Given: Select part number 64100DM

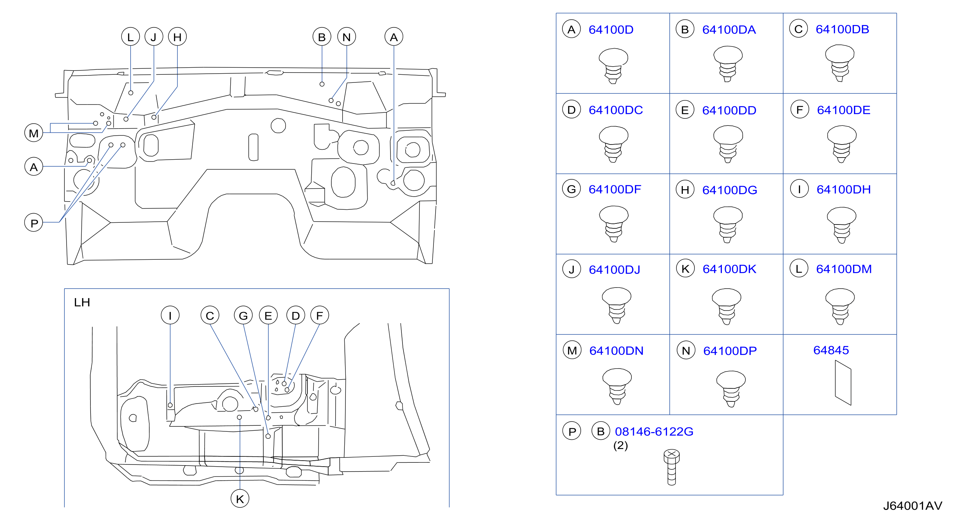Looking at the screenshot, I should (844, 269).
